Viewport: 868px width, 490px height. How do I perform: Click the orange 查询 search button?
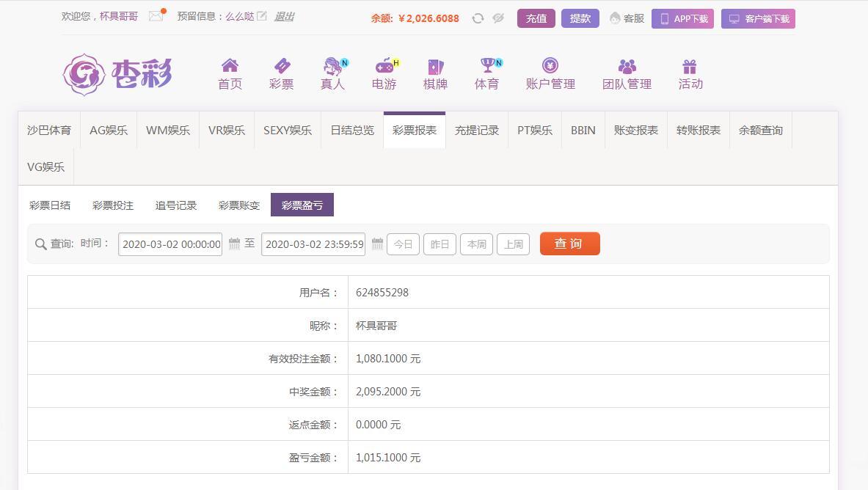[x=569, y=244]
